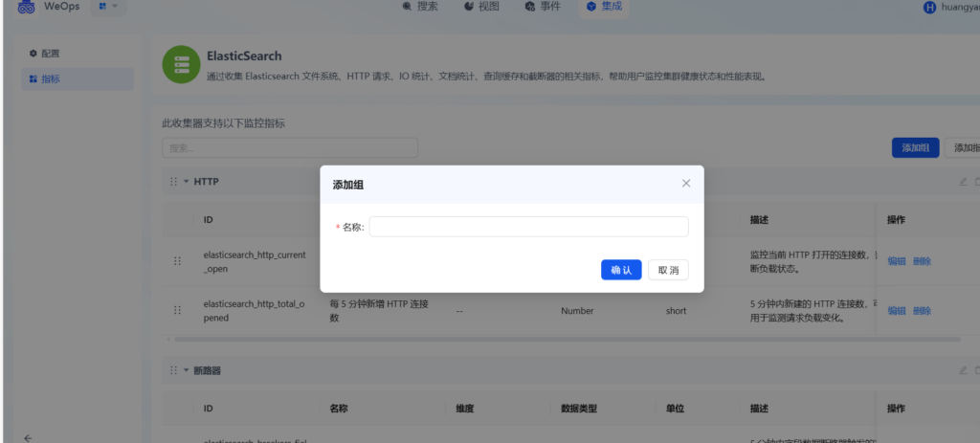Open the dropdown beside the WeOps title
The image size is (980, 443).
[x=108, y=7]
